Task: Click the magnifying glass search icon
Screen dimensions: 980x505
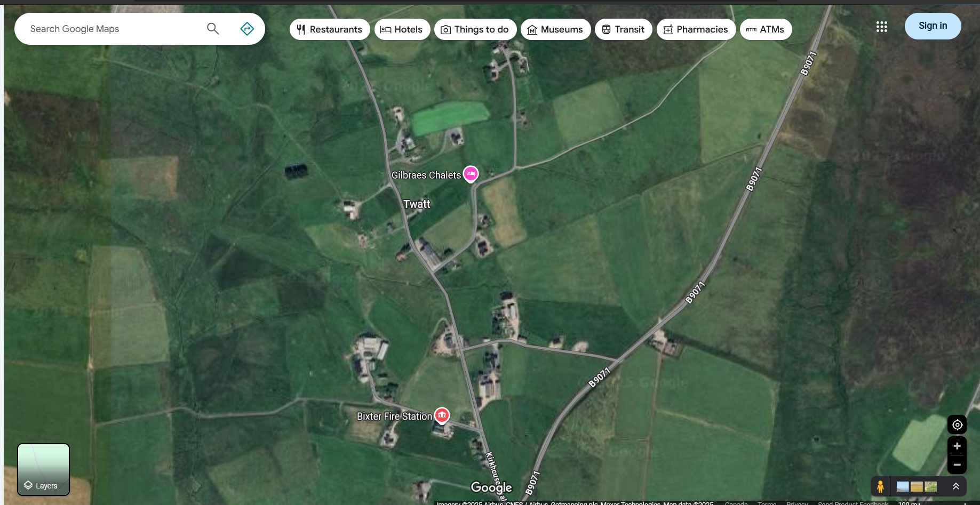Action: point(213,29)
